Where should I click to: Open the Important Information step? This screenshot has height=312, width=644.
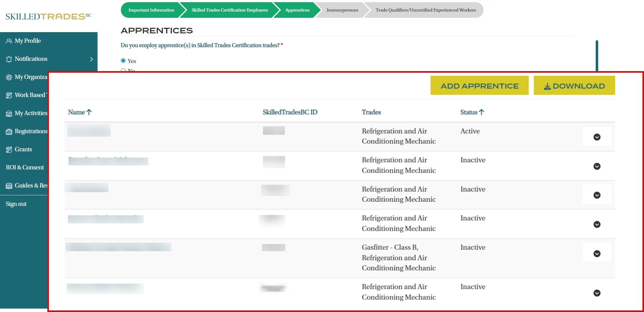(x=151, y=10)
